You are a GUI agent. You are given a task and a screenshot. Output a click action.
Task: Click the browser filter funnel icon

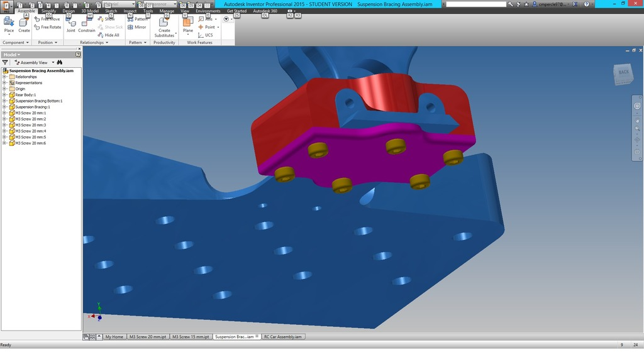pos(5,62)
